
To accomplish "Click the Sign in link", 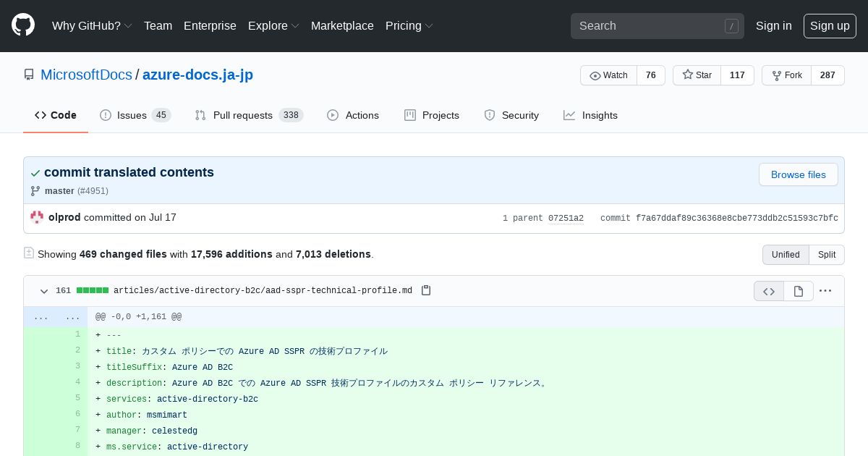I will click(x=774, y=25).
